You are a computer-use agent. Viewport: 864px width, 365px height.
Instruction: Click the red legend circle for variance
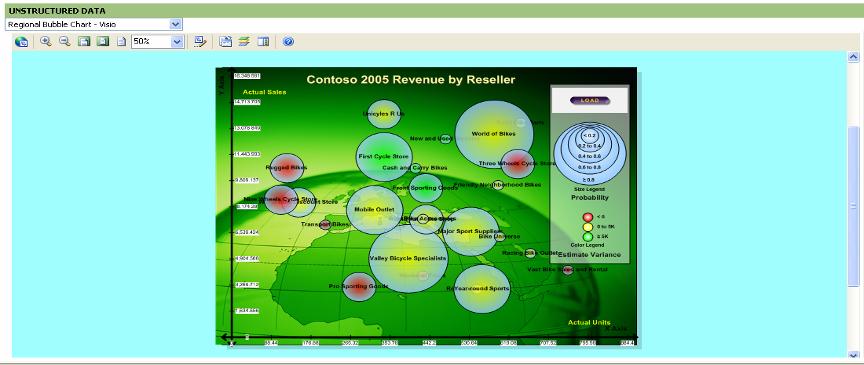coord(588,217)
